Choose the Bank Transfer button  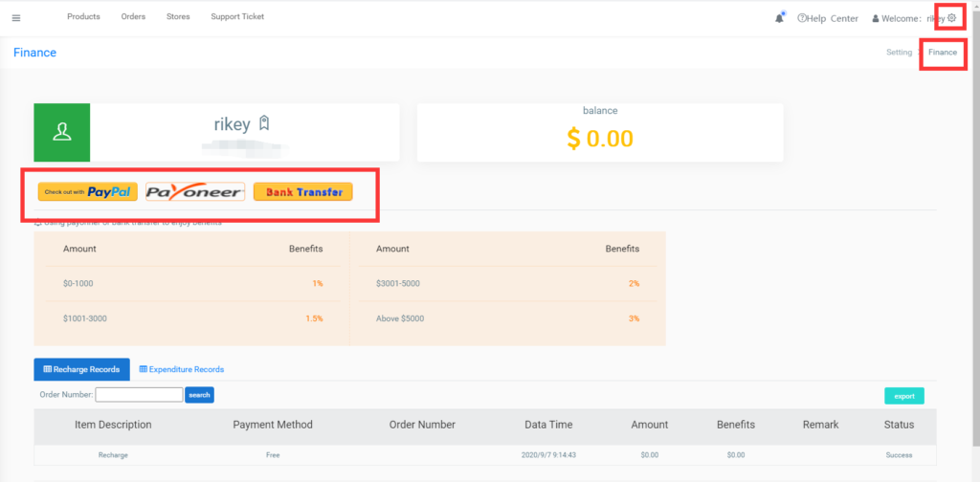coord(303,191)
